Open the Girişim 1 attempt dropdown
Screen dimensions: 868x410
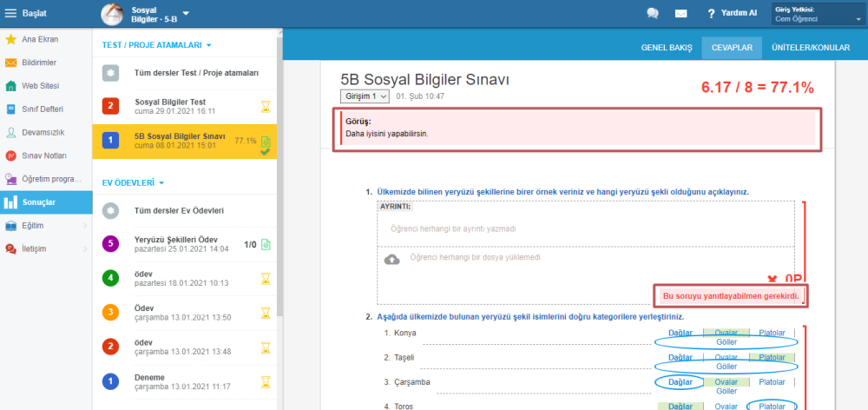pos(365,96)
